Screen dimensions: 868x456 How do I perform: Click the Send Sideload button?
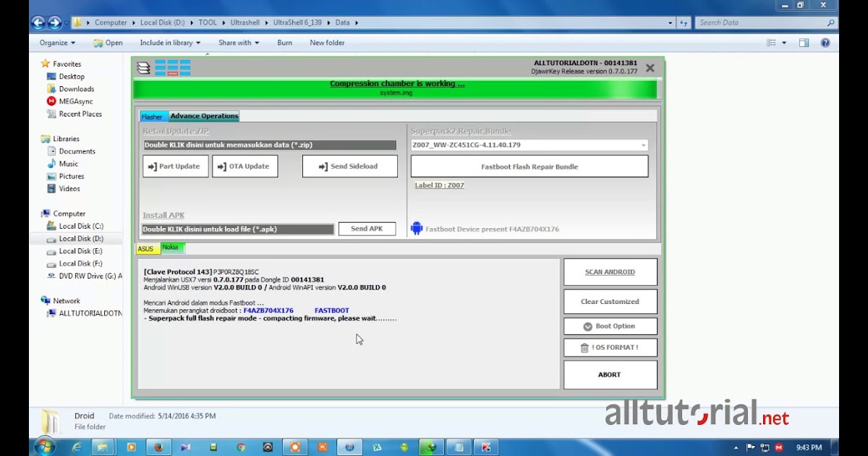coord(350,166)
